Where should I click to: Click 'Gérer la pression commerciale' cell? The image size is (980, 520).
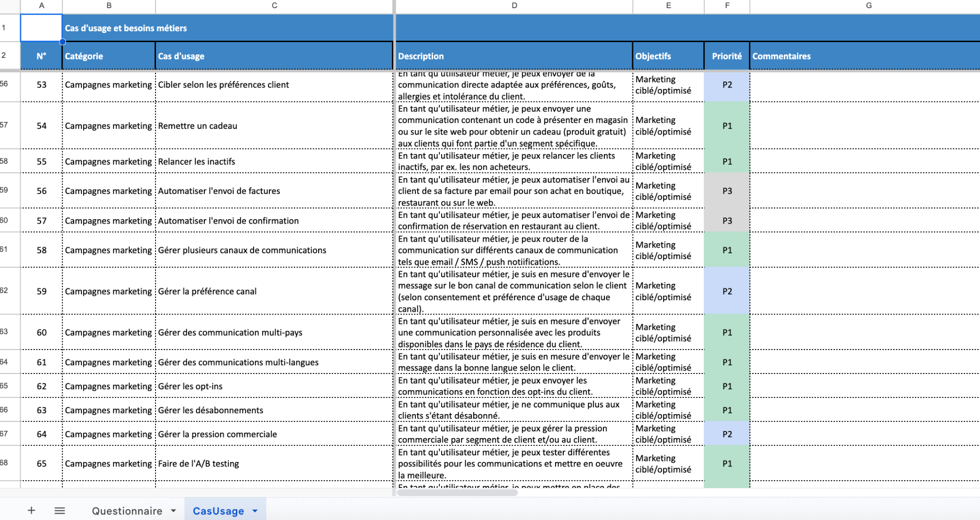[274, 434]
